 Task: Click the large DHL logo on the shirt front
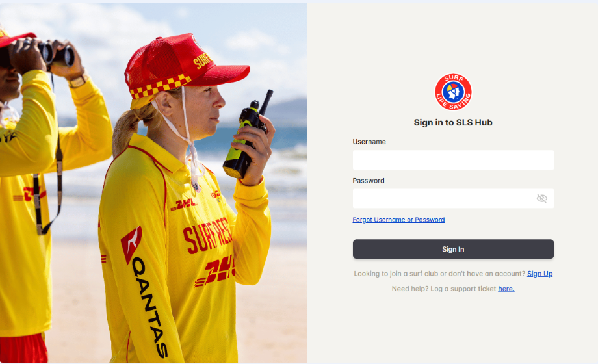point(216,271)
